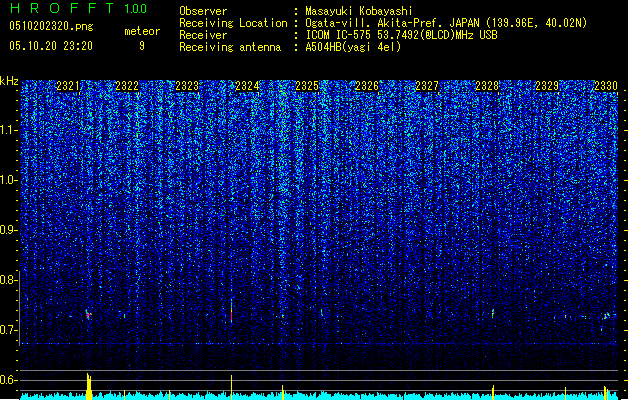
Task: Click the Receiving antenna label
Action: pyautogui.click(x=230, y=47)
